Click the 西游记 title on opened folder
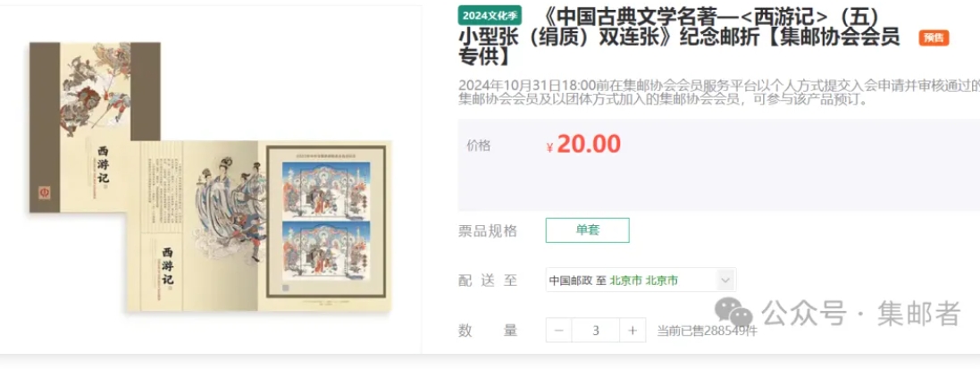This screenshot has height=369, width=980. coord(167,266)
